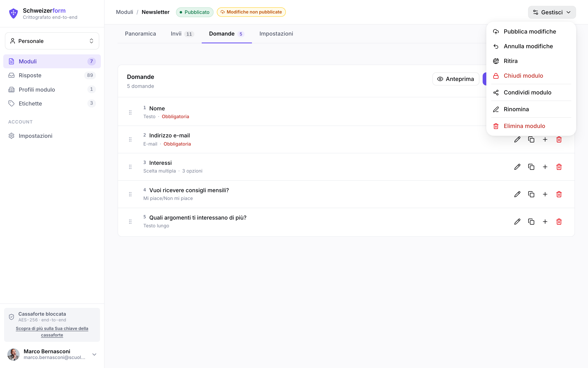Click the Newsletter breadcrumb title

coord(156,12)
